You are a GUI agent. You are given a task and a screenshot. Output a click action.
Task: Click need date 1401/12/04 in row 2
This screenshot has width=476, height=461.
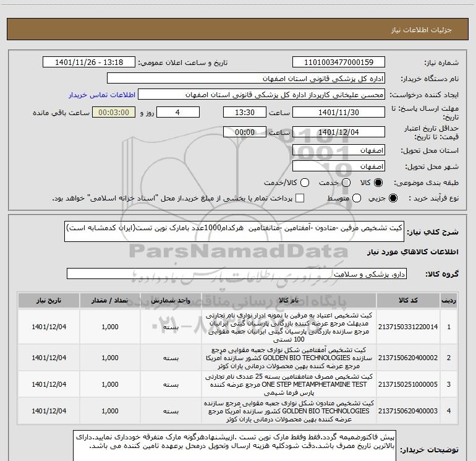pos(49,358)
